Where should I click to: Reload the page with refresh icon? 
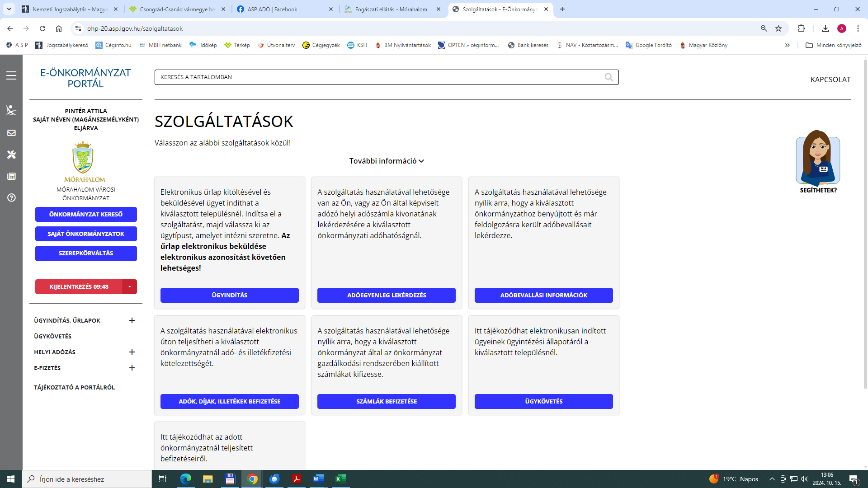click(x=42, y=28)
